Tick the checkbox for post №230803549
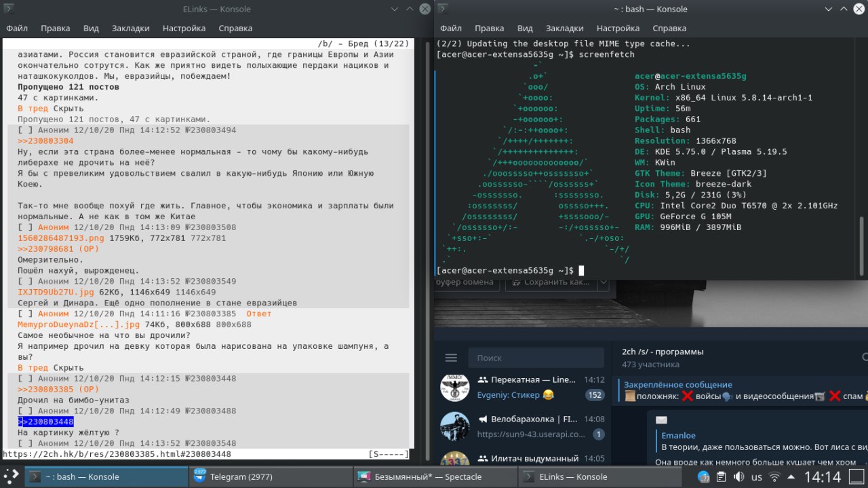Viewport: 868px width, 488px height. (25, 281)
